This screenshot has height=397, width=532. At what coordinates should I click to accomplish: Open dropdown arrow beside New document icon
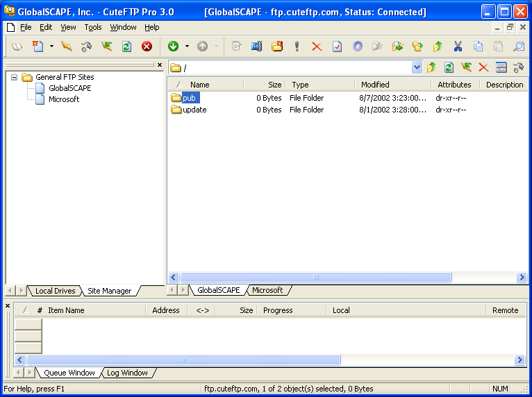[x=51, y=46]
